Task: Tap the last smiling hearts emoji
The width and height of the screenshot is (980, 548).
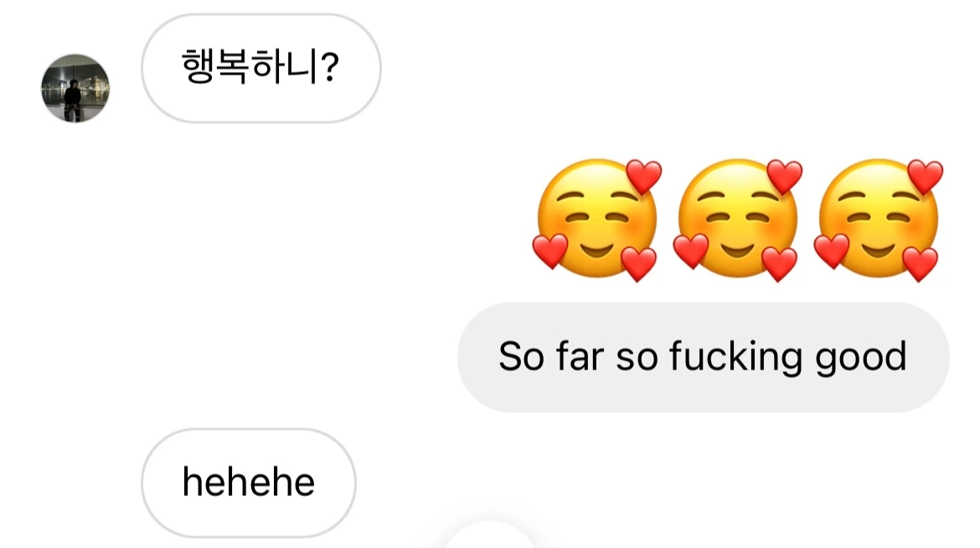Action: coord(878,220)
